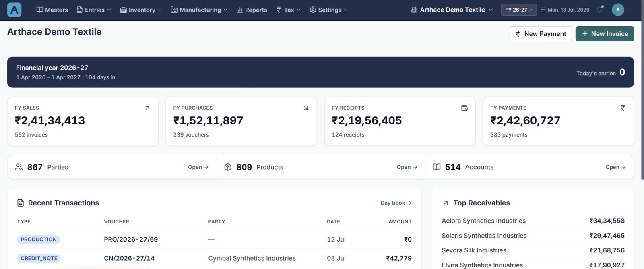Screen dimensions: 644x269
Task: Click the 239 vouchers label
Action: pos(191,135)
